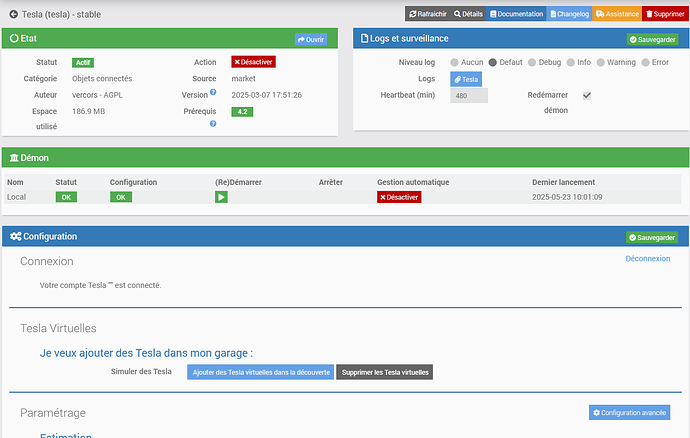Screen dimensions: 690x438
Task: Open the Assistance request
Action: [617, 14]
